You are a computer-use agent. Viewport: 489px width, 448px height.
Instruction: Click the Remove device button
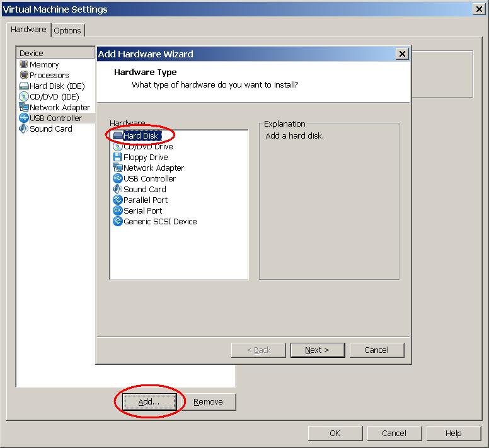pyautogui.click(x=208, y=402)
